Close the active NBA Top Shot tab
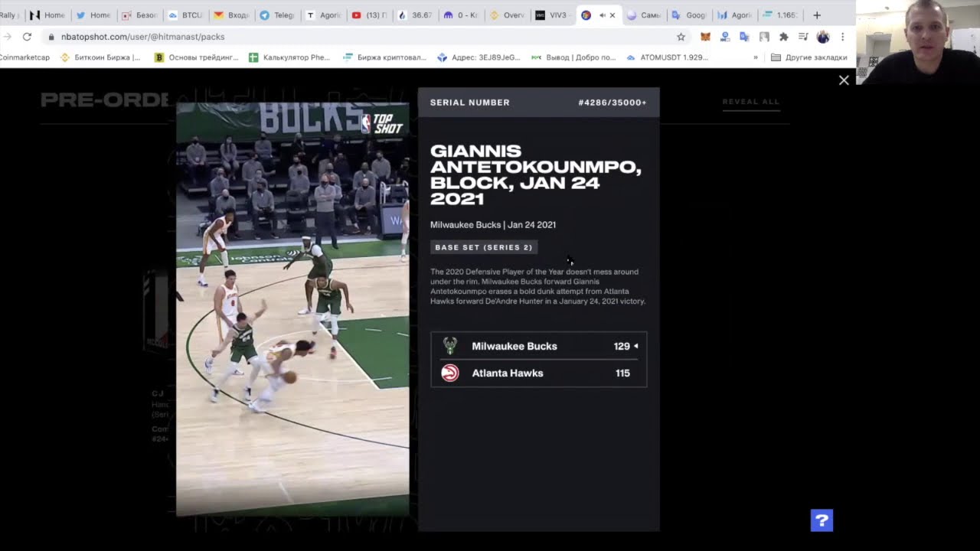Viewport: 980px width, 551px height. point(612,15)
